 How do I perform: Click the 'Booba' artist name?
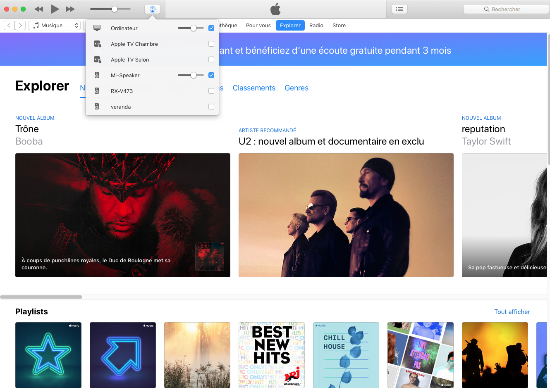coord(29,141)
